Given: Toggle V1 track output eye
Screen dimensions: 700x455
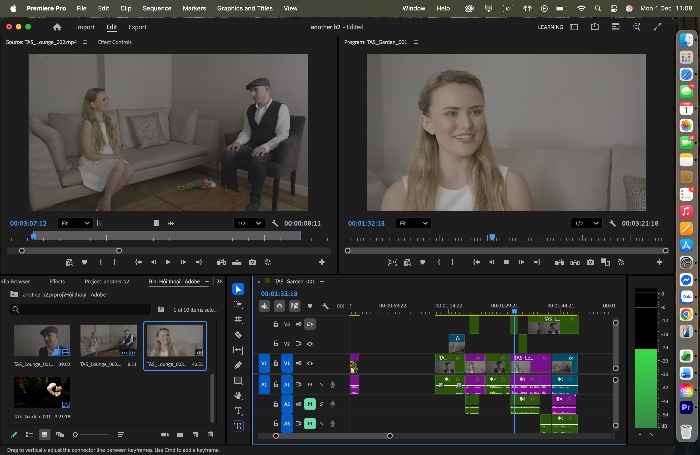Looking at the screenshot, I should tap(310, 363).
